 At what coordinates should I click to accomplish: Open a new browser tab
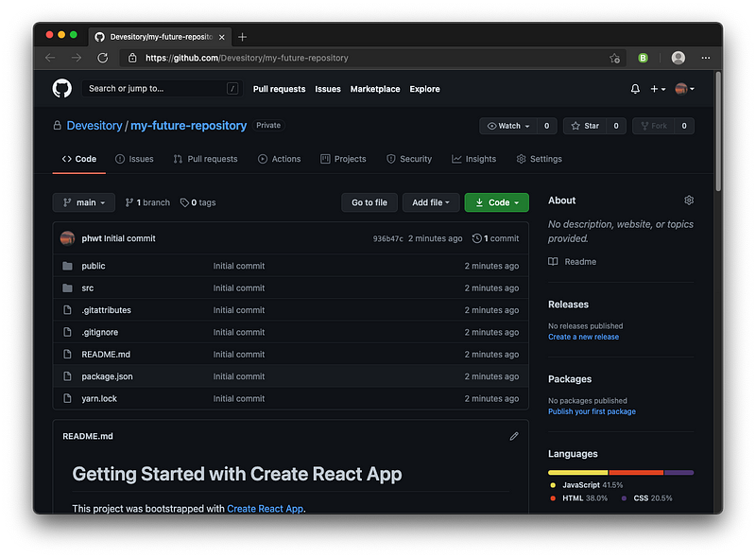[242, 37]
